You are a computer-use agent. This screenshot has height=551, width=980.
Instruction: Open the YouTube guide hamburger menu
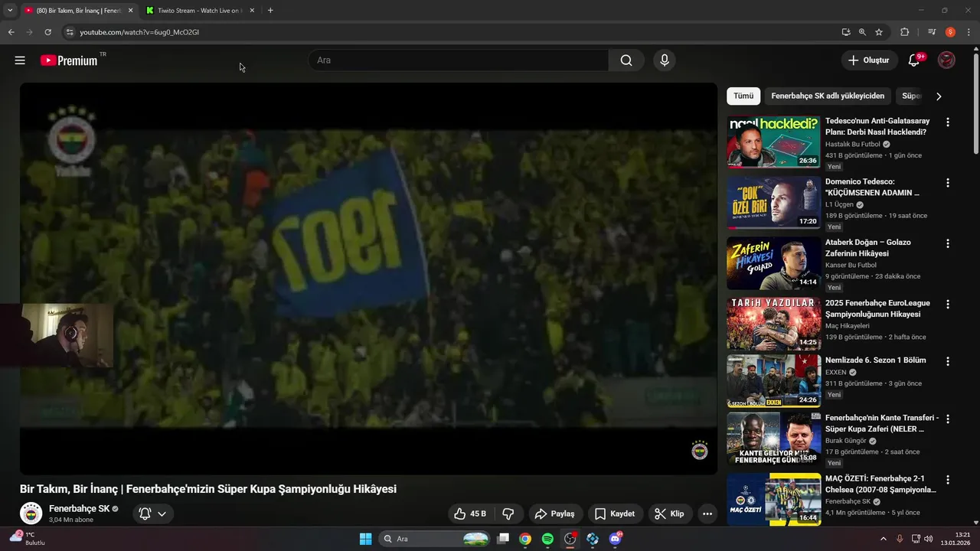(20, 60)
